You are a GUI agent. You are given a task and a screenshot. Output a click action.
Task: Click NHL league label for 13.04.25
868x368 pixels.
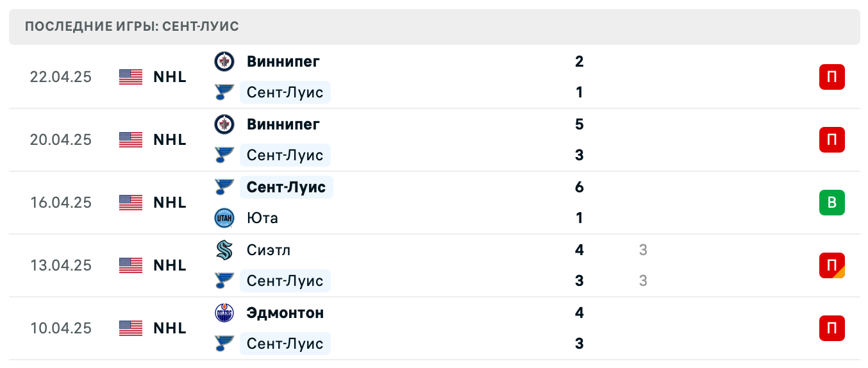pos(170,265)
